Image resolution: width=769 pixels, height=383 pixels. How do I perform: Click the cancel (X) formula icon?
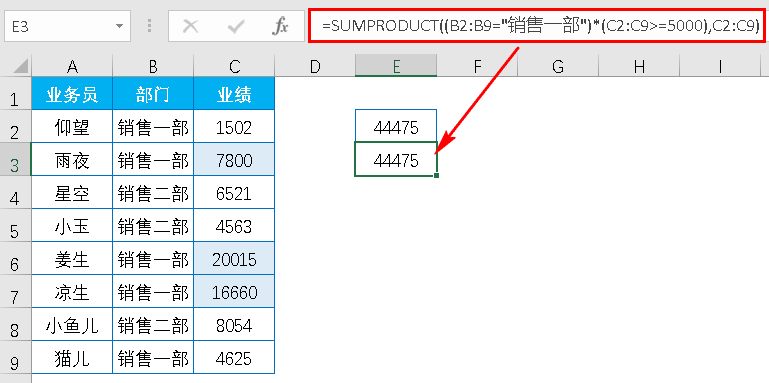click(x=190, y=26)
